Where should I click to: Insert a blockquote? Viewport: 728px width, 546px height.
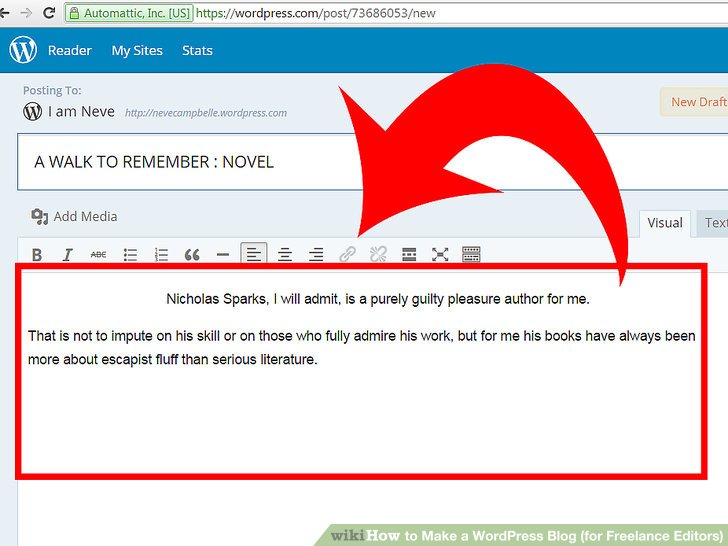tap(192, 255)
